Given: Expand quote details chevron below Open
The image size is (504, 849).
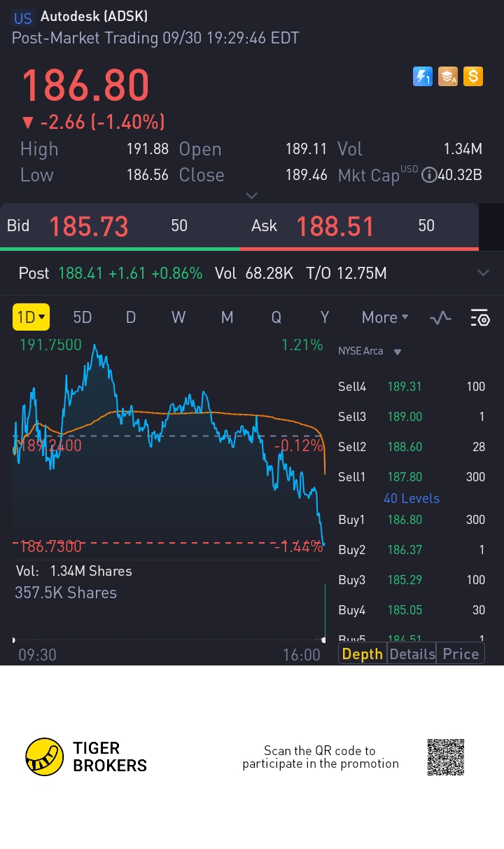Looking at the screenshot, I should (252, 195).
